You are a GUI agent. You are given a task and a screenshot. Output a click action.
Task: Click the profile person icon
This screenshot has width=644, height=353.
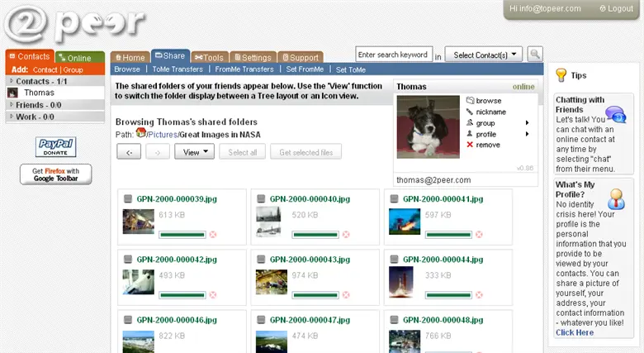pyautogui.click(x=470, y=134)
